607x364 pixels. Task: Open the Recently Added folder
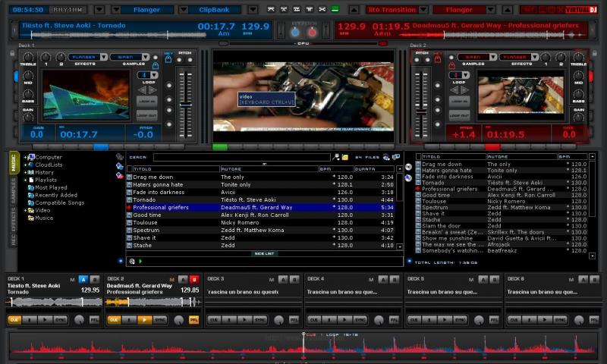pos(54,195)
